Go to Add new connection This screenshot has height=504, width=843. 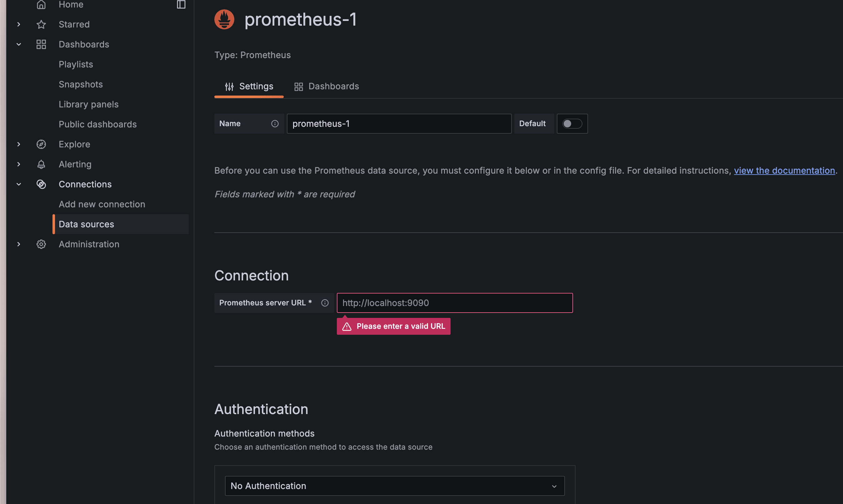[x=102, y=204]
